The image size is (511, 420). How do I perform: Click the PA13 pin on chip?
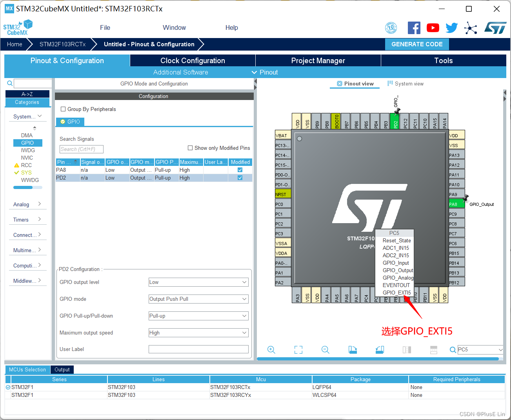click(x=456, y=155)
